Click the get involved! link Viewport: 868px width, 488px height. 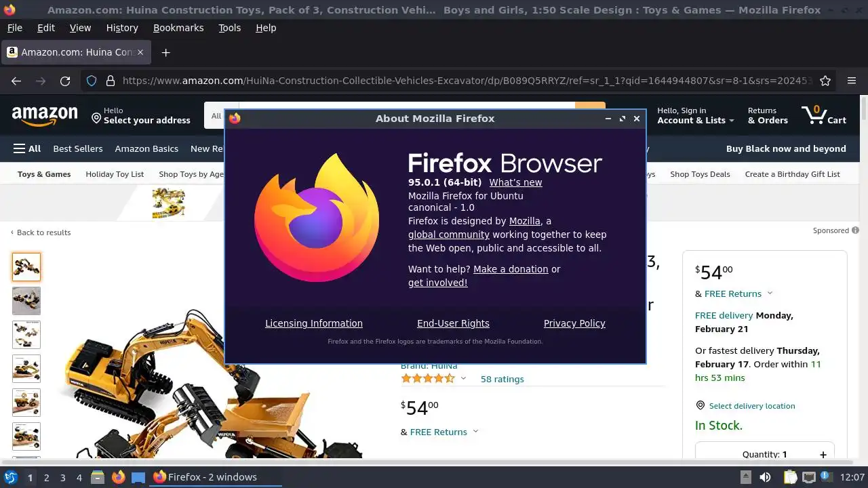(x=437, y=283)
